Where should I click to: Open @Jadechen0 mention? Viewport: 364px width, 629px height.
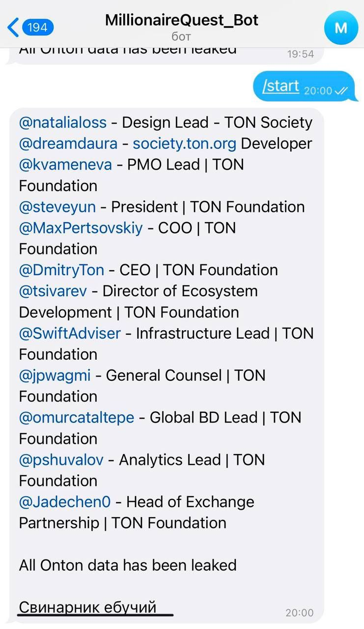point(64,502)
